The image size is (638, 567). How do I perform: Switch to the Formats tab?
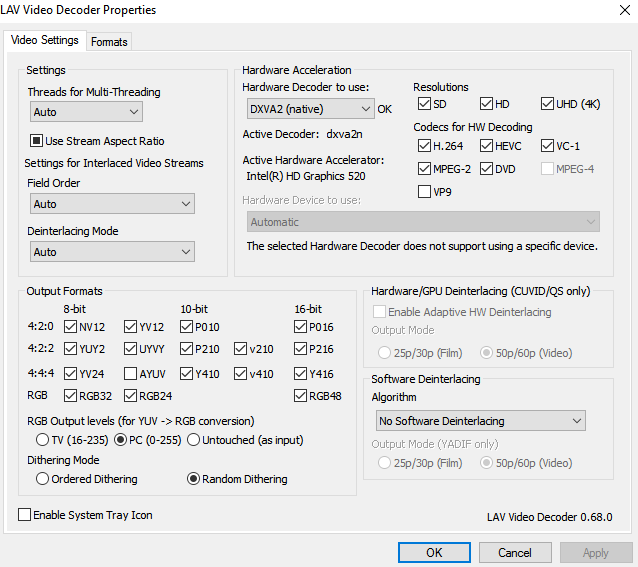pyautogui.click(x=109, y=42)
